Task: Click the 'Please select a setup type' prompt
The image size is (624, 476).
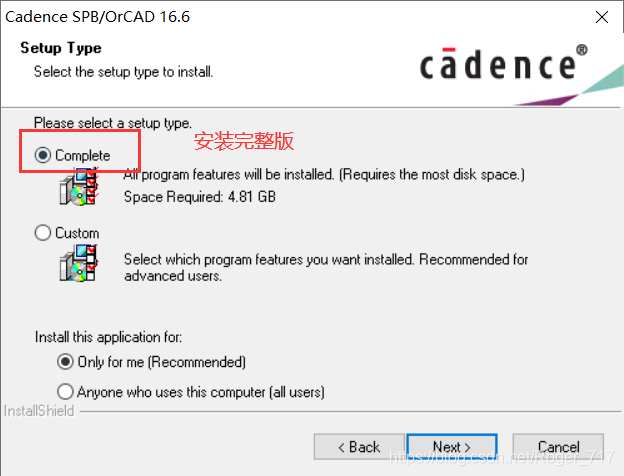Action: [113, 123]
